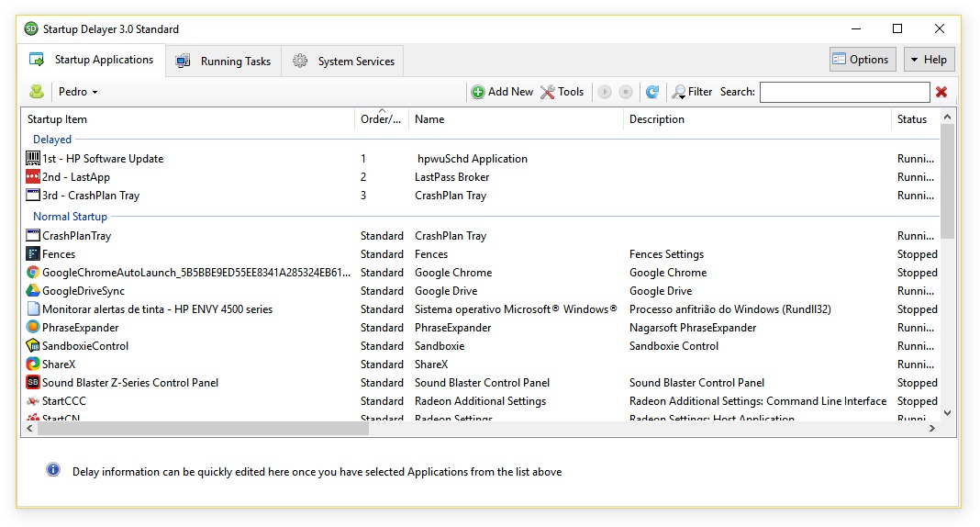Open the System Services tab
The height and width of the screenshot is (527, 980).
[343, 62]
